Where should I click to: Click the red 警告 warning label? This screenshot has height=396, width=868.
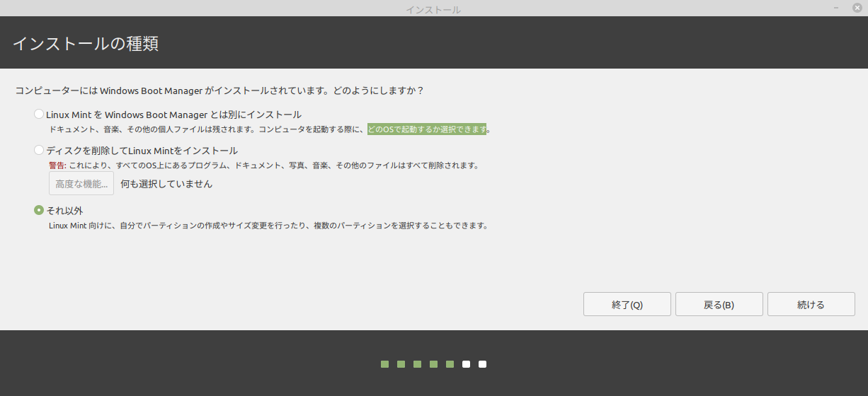tap(57, 165)
